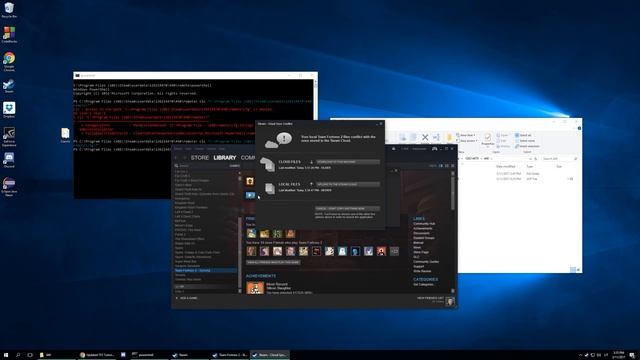Click the Write Review link in Steam

click(422, 271)
